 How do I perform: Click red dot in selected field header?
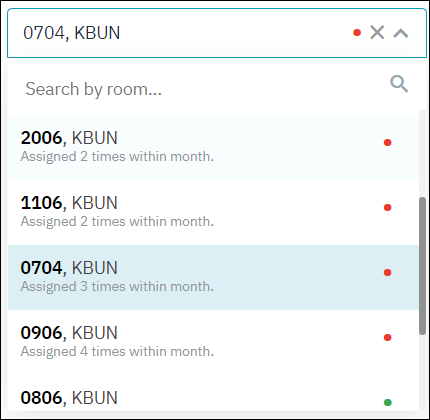pyautogui.click(x=357, y=33)
